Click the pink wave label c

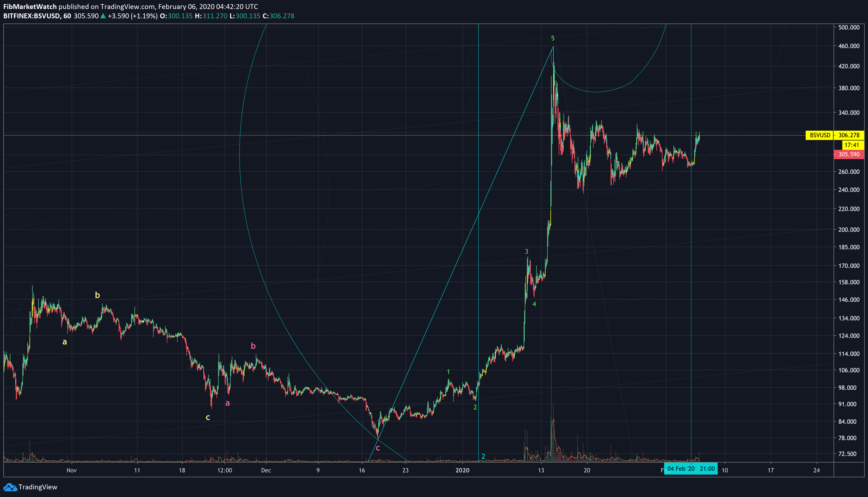pos(378,448)
